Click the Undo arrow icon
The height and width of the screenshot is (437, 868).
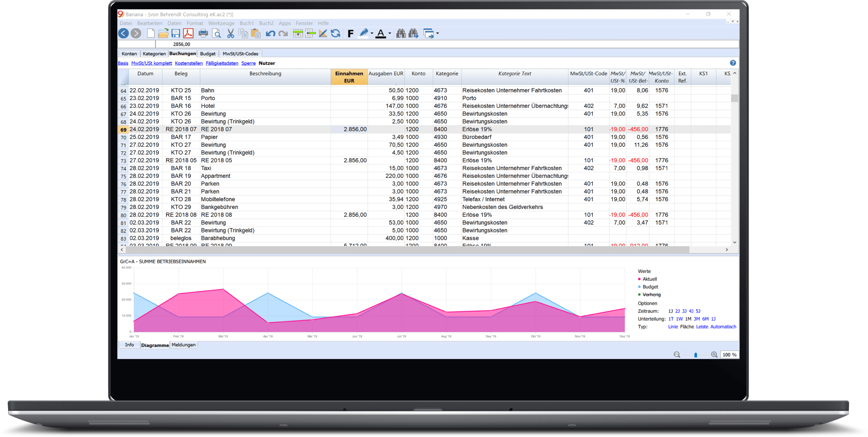tap(270, 33)
